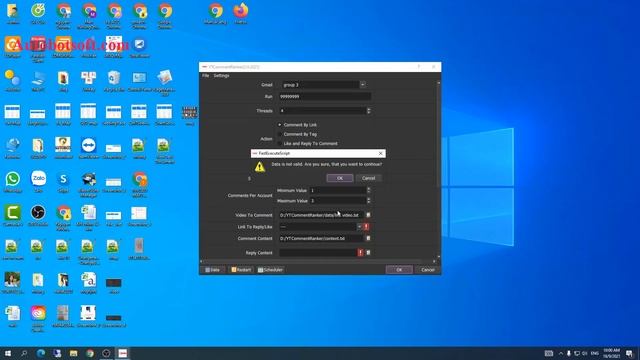Viewport: 640px width, 360px height.
Task: Cancel the FastExecuteScript warning dialog
Action: [x=368, y=178]
